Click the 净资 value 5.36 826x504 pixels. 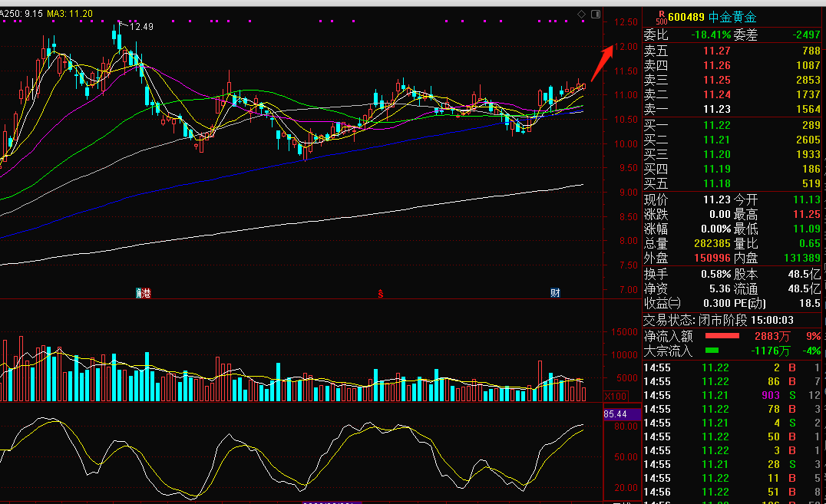[x=720, y=289]
